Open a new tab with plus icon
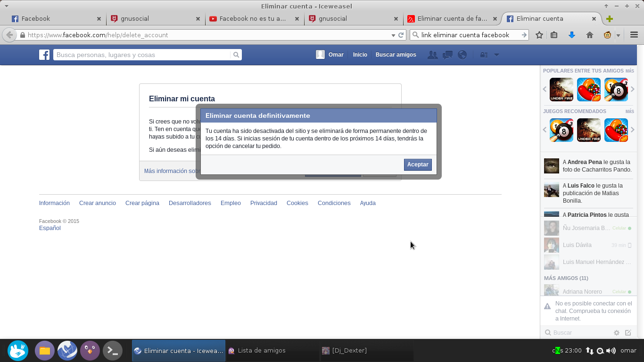Screen dimensions: 644x362 (610, 19)
